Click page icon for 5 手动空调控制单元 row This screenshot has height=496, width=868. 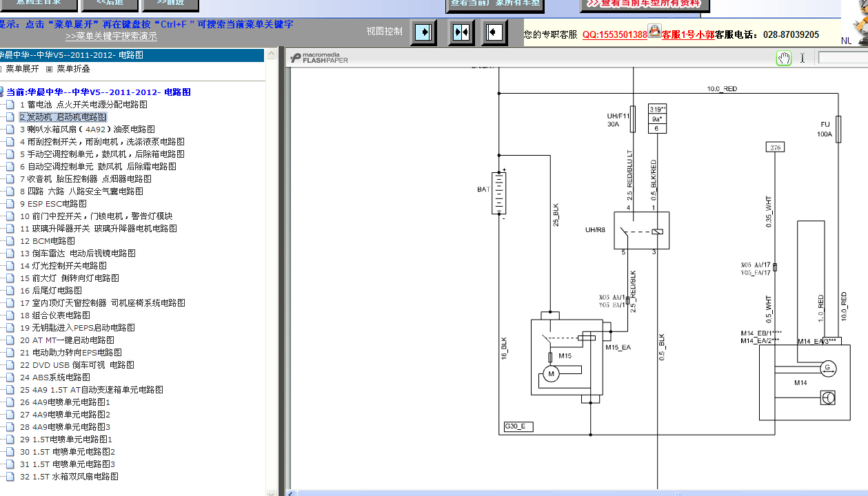pyautogui.click(x=10, y=154)
